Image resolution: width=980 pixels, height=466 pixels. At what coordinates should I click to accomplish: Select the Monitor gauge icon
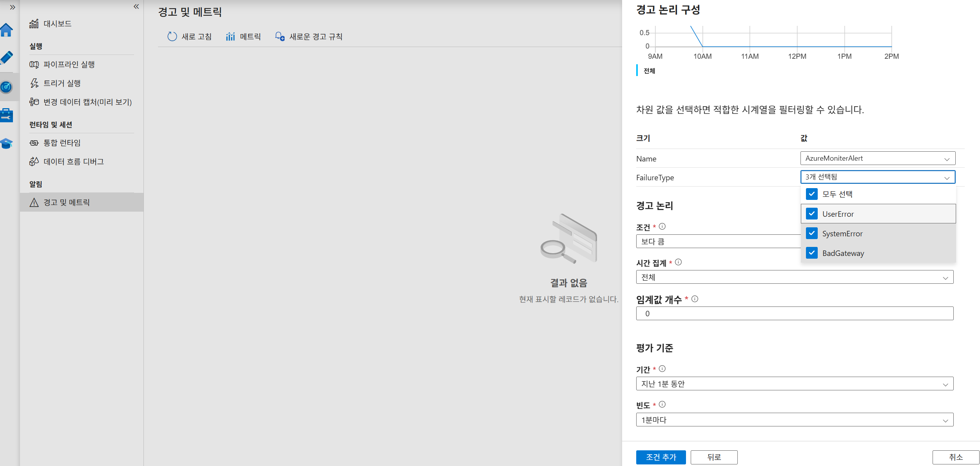(6, 87)
